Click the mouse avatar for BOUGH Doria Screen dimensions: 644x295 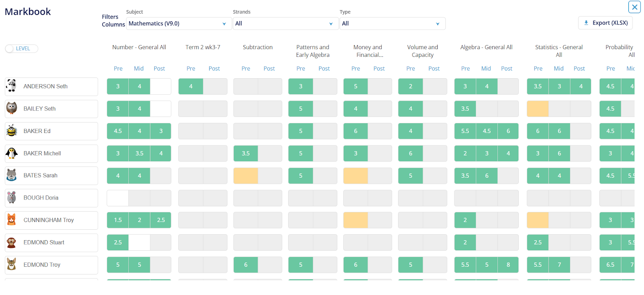[12, 197]
